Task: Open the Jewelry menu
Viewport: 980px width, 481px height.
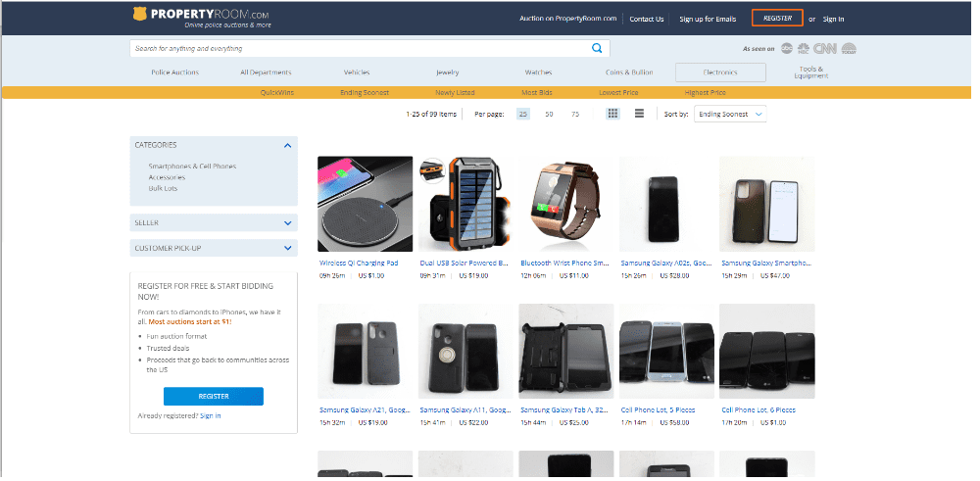Action: (448, 72)
